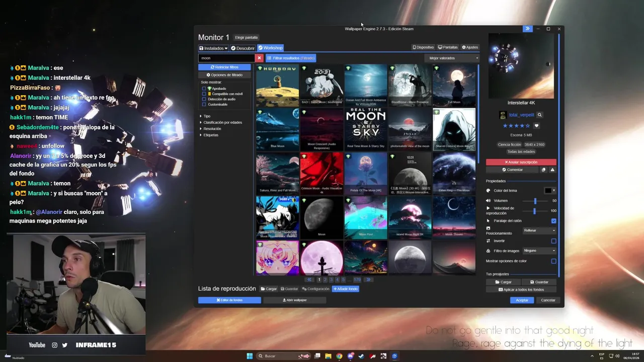Click the star rating of Interstellar 4K

click(516, 126)
